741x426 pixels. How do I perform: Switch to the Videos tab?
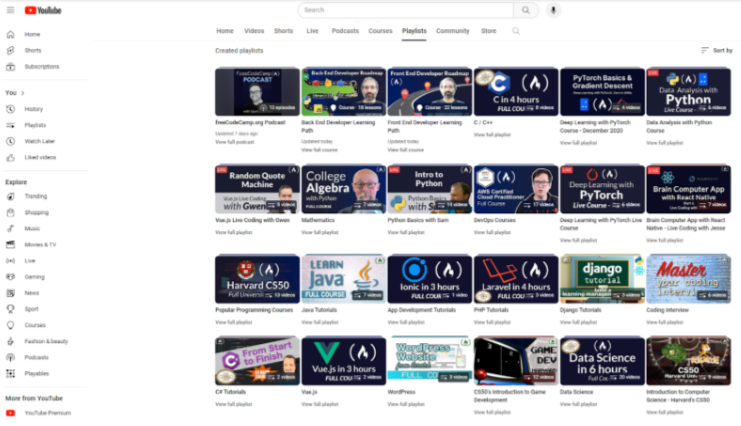pos(254,31)
